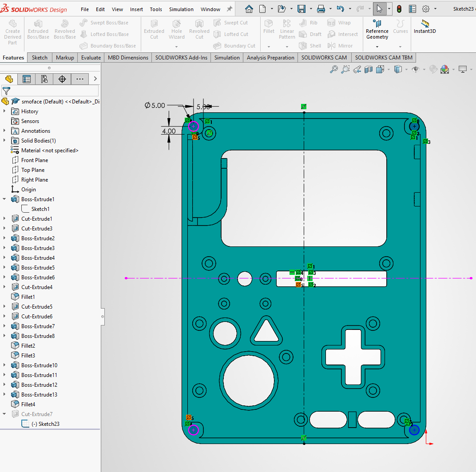Open the Insert menu

[x=136, y=9]
